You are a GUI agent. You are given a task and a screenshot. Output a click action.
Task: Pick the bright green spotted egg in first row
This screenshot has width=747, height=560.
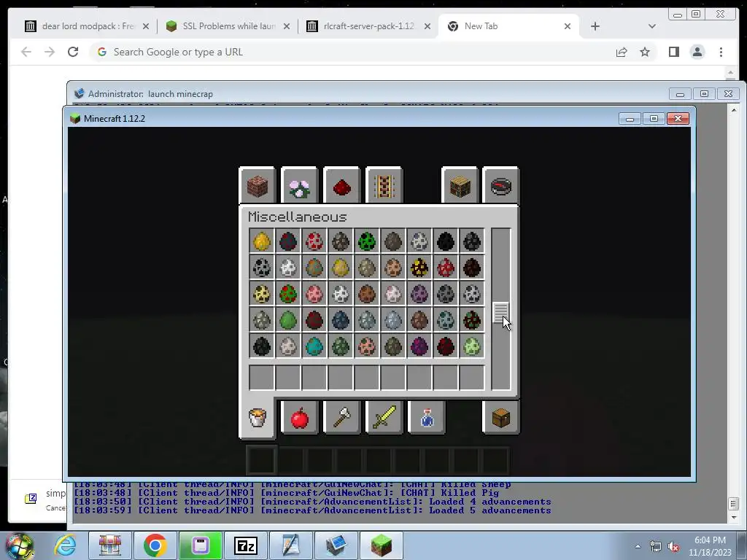[367, 241]
